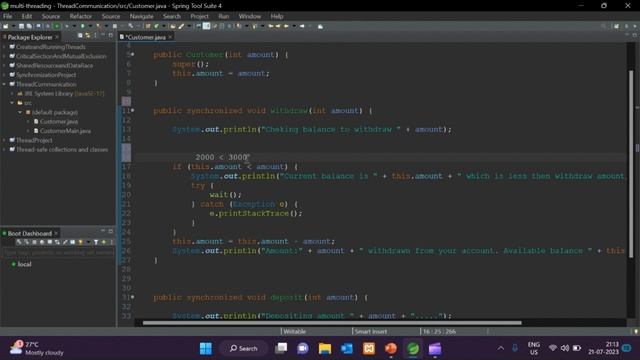Toggle Link with Editor in Package Explorer
Viewport: 640px width, 360px height.
(87, 36)
